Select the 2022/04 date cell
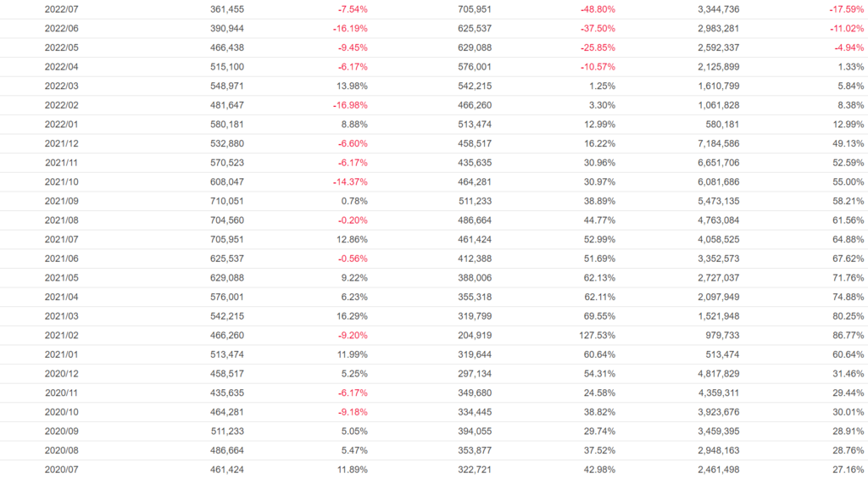The image size is (868, 479). click(x=61, y=67)
